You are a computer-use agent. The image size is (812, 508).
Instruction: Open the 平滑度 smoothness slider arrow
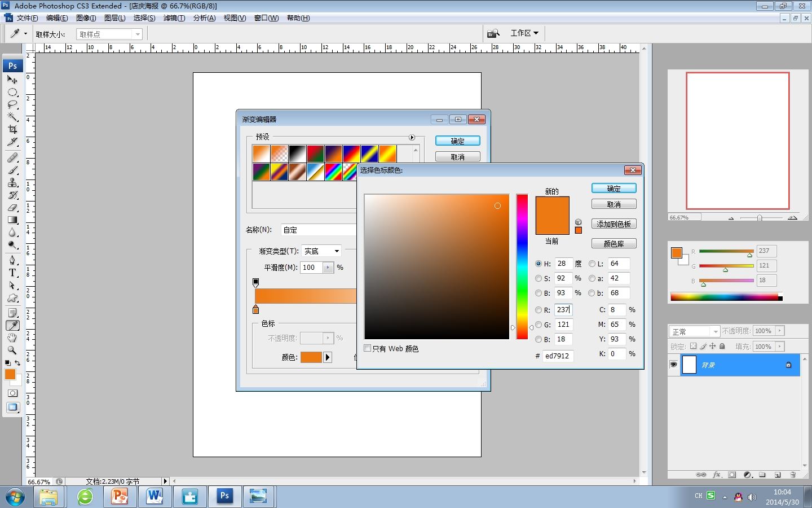click(x=328, y=268)
